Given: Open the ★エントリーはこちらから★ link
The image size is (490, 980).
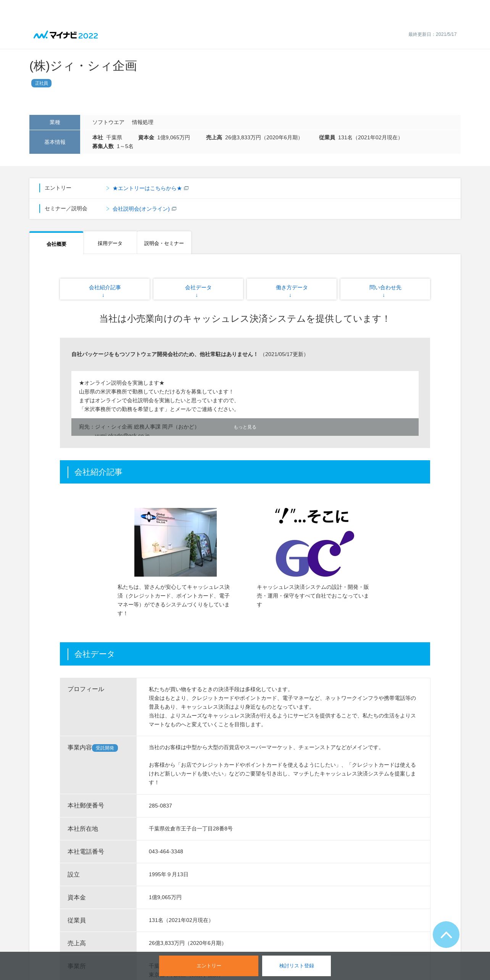Looking at the screenshot, I should [x=147, y=188].
